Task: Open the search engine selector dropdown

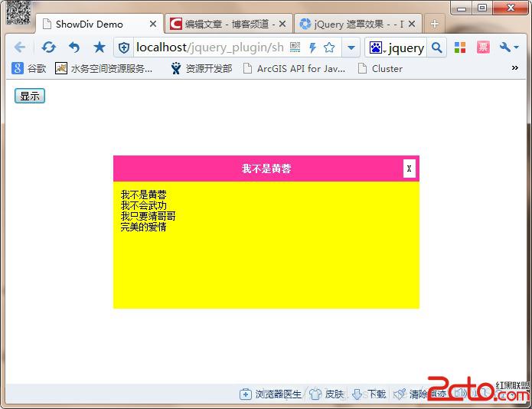Action: coord(377,48)
